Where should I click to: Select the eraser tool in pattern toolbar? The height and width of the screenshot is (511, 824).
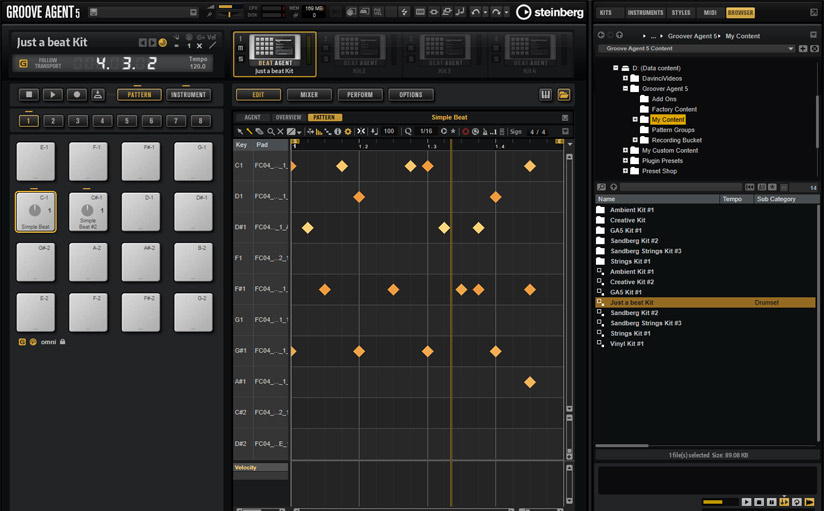(260, 131)
